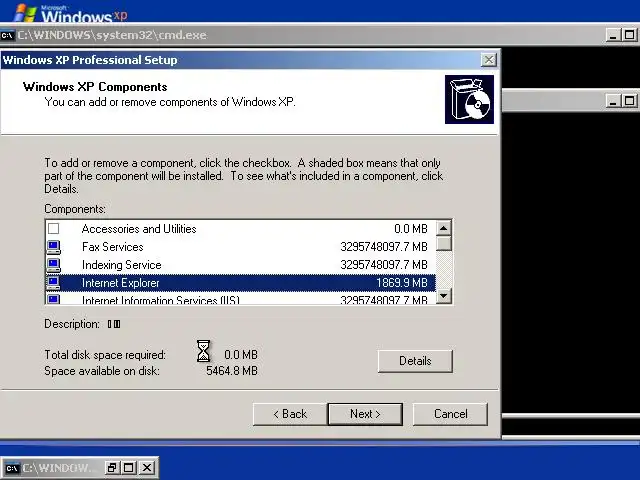Screen dimensions: 640x480
Task: Maximize the minimized C:\WINDOW window
Action: point(129,468)
